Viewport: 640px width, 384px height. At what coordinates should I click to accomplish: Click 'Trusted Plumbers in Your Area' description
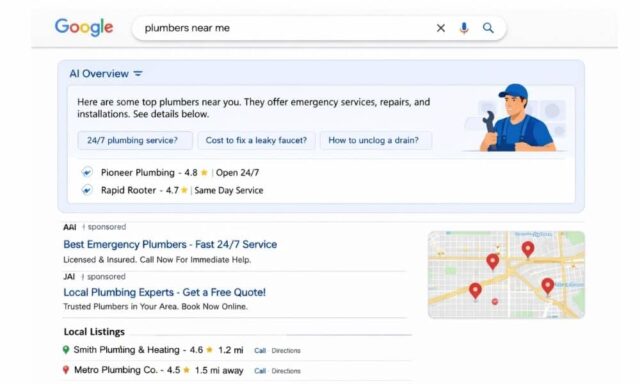(x=156, y=306)
